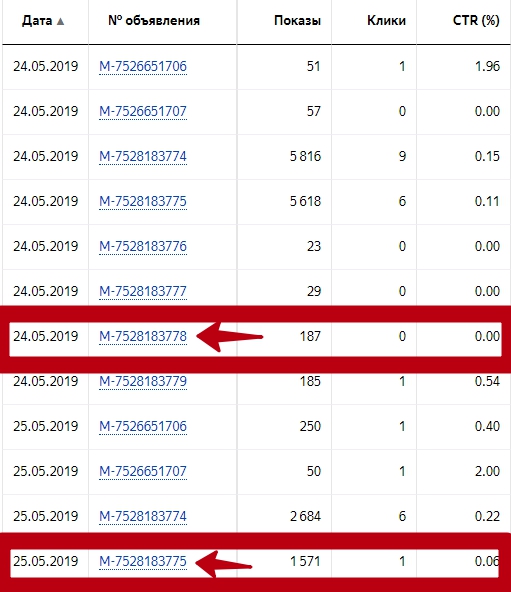This screenshot has width=511, height=592.
Task: Open ad M-7526651706 dated 25.05.2019
Action: pos(143,426)
